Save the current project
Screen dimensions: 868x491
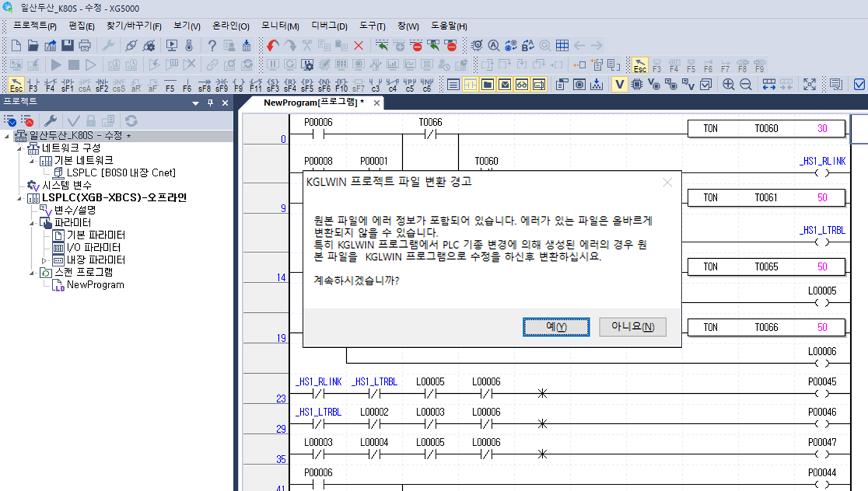coord(66,44)
